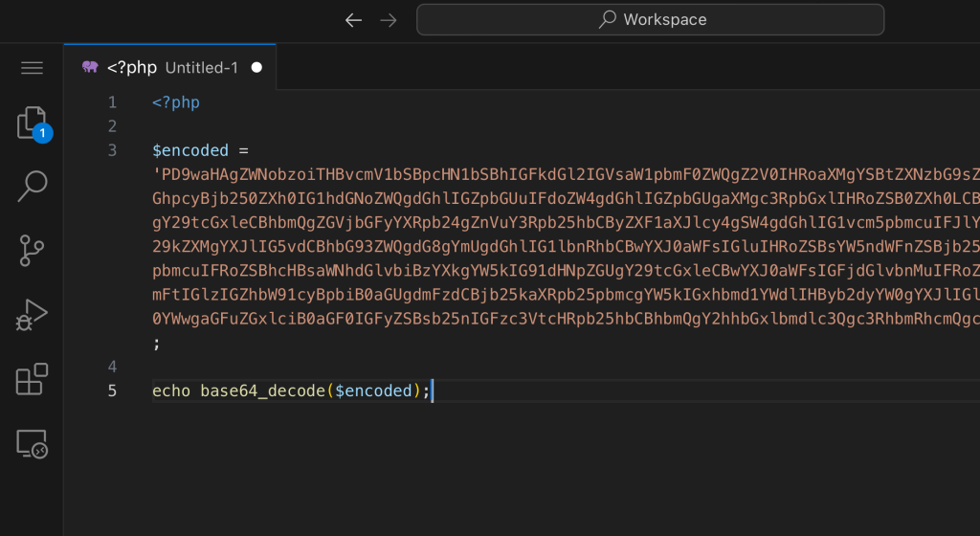Click line number 3 in the gutter
This screenshot has height=536, width=980.
tap(113, 150)
